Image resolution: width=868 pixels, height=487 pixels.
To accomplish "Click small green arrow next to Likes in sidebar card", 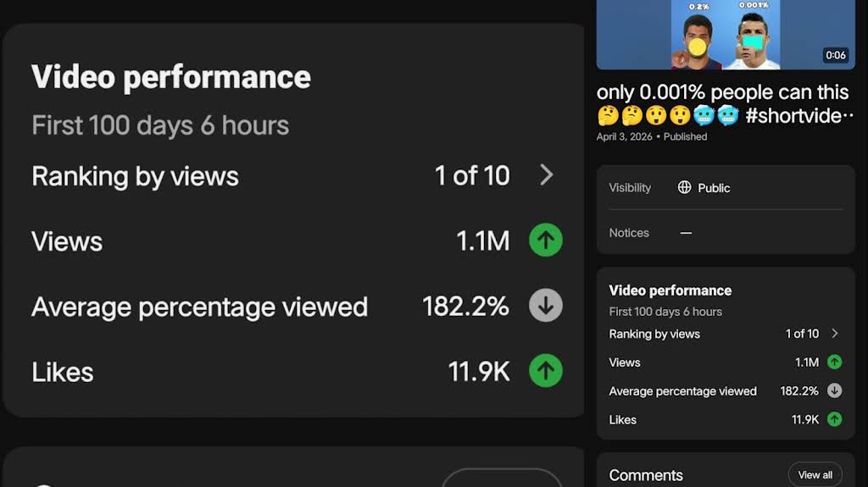I will click(834, 419).
